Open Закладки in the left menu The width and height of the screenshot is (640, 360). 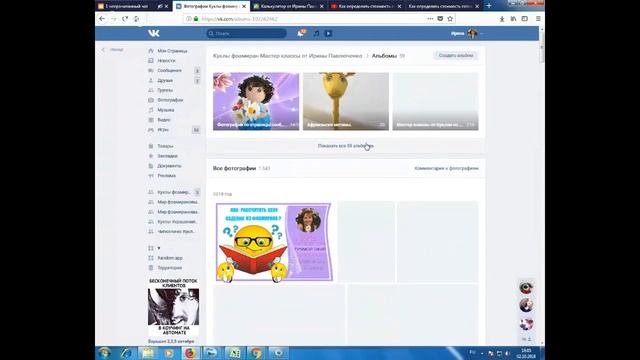tap(167, 156)
